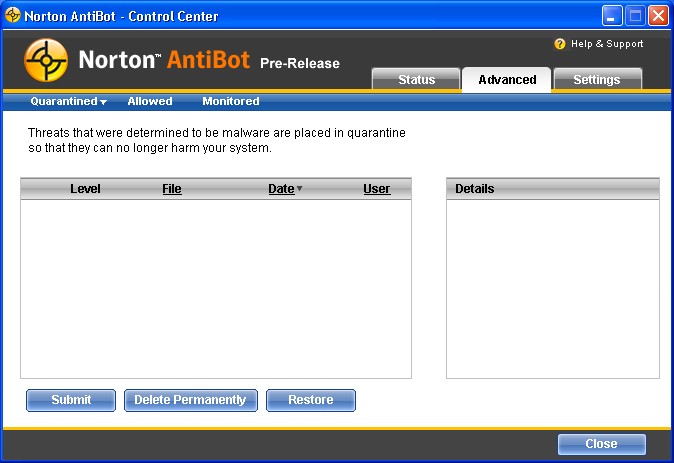The image size is (674, 463).
Task: Switch to the Status tab
Action: tap(416, 80)
